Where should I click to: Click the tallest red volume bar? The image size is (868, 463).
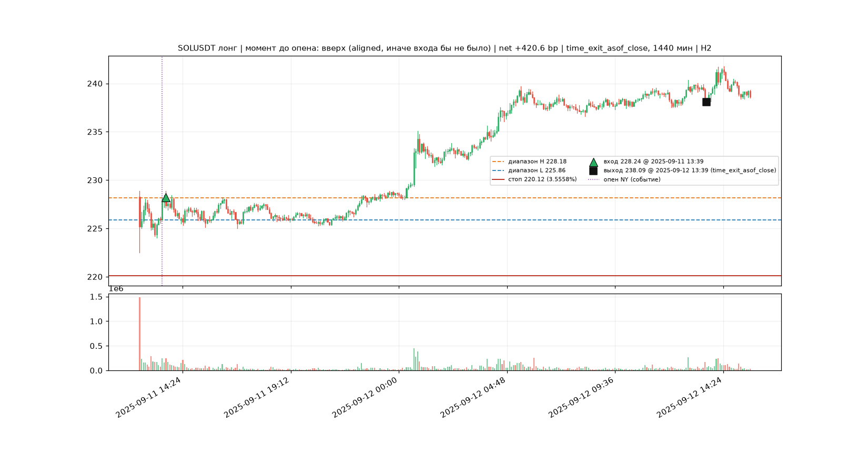pyautogui.click(x=139, y=334)
